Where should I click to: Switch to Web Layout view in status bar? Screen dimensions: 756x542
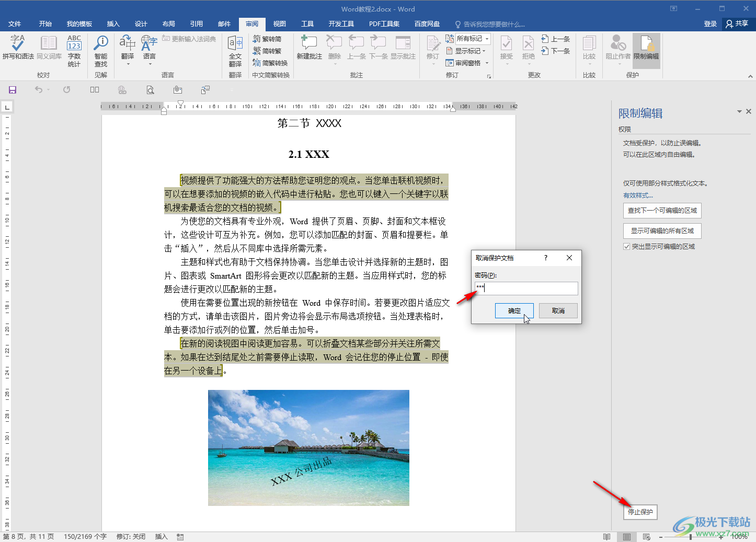(646, 537)
